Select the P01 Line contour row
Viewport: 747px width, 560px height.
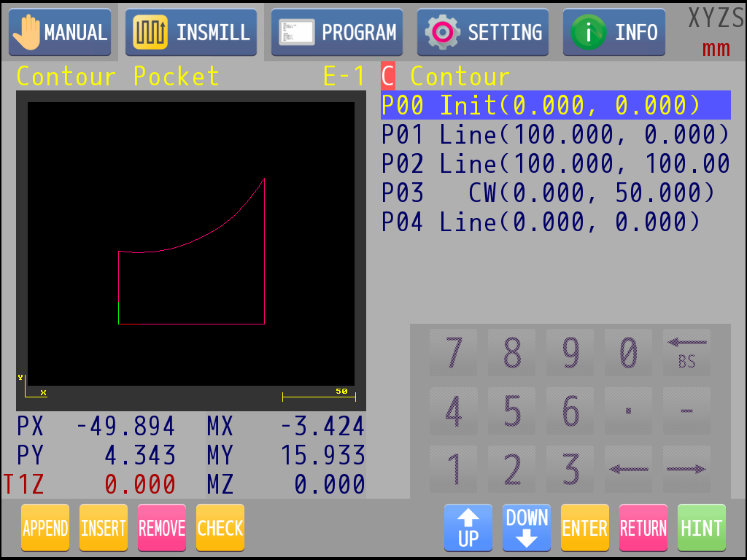click(554, 134)
